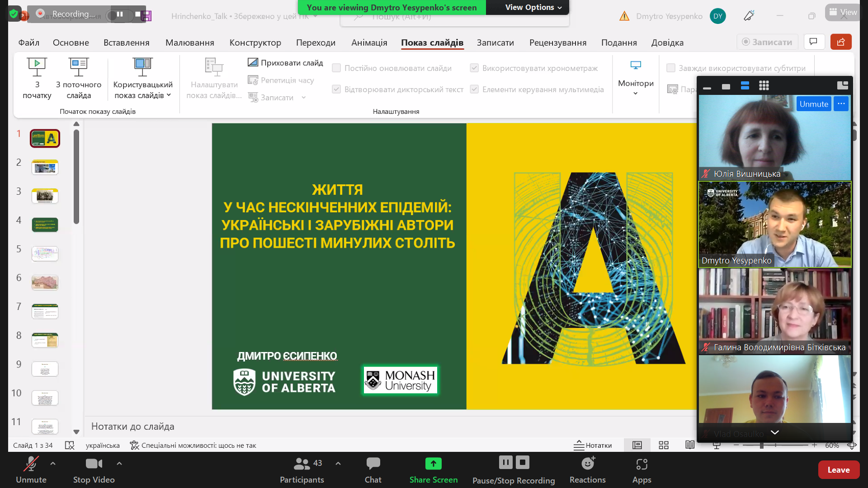Click the red Leave button
Image resolution: width=868 pixels, height=488 pixels.
(838, 470)
